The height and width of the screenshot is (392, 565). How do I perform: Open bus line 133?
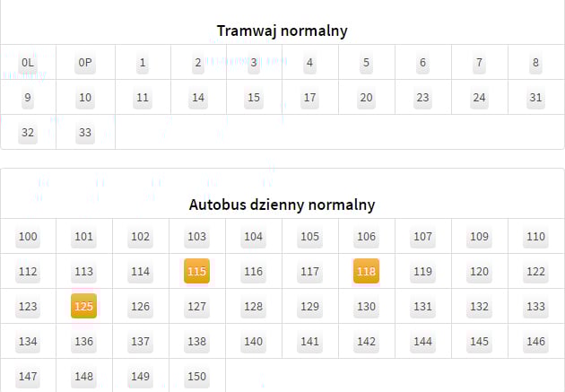click(535, 307)
